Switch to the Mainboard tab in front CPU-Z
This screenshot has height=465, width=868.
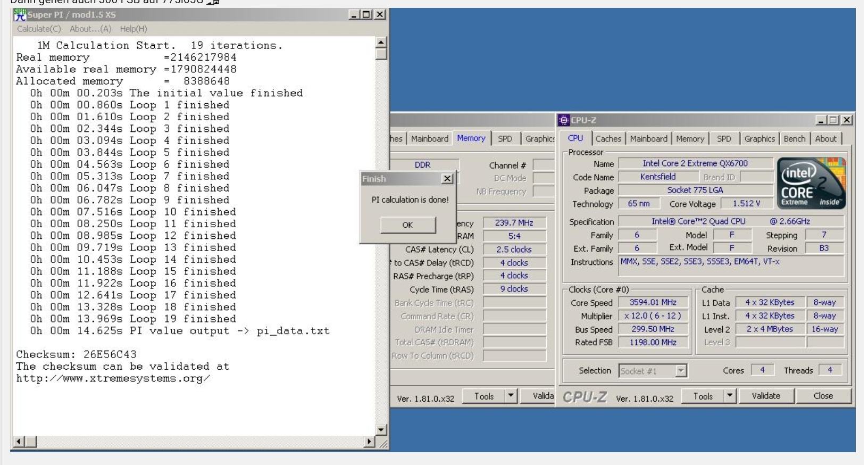point(648,139)
